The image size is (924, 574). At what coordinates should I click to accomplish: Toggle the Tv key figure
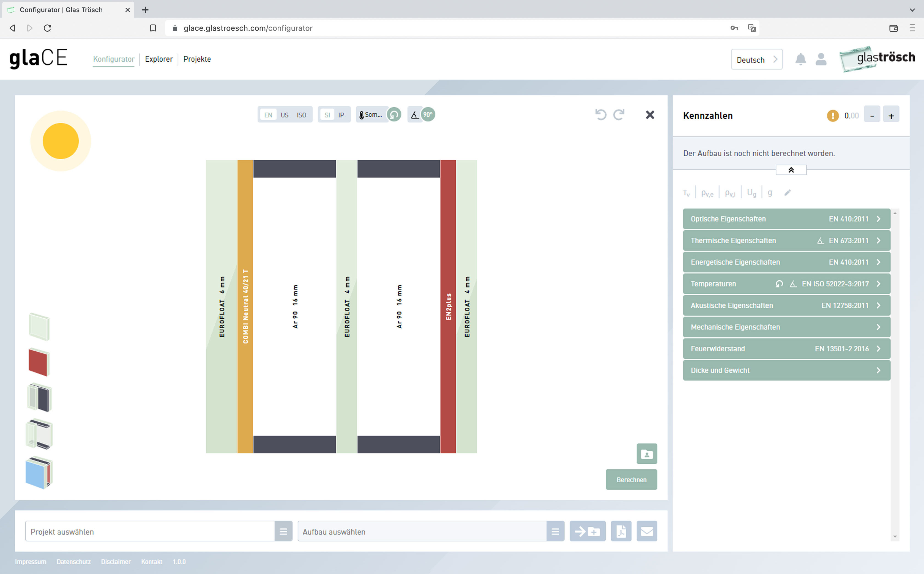click(686, 193)
